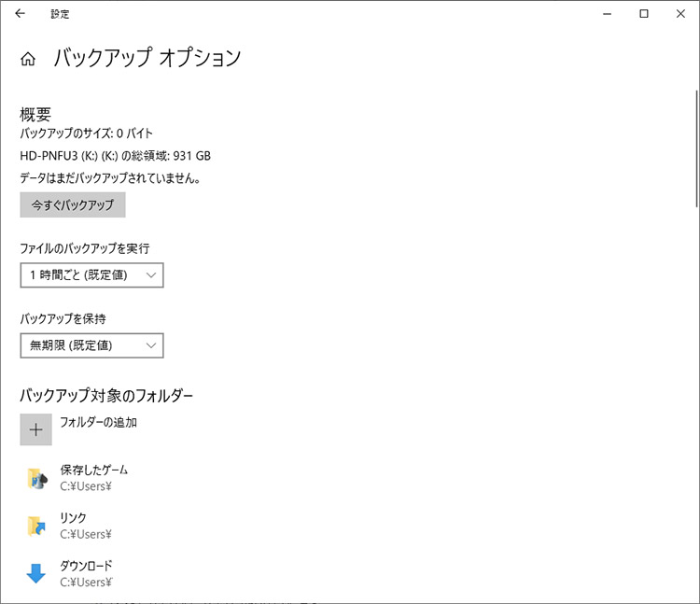Screen dimensions: 700x604
Task: Go to Settings home via house icon
Action: 28,59
